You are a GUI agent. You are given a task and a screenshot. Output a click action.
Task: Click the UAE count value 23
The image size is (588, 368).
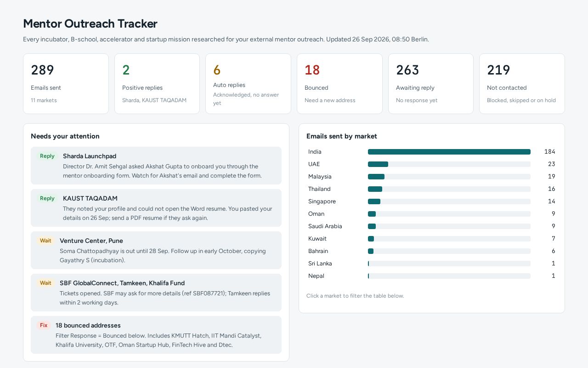(x=551, y=164)
